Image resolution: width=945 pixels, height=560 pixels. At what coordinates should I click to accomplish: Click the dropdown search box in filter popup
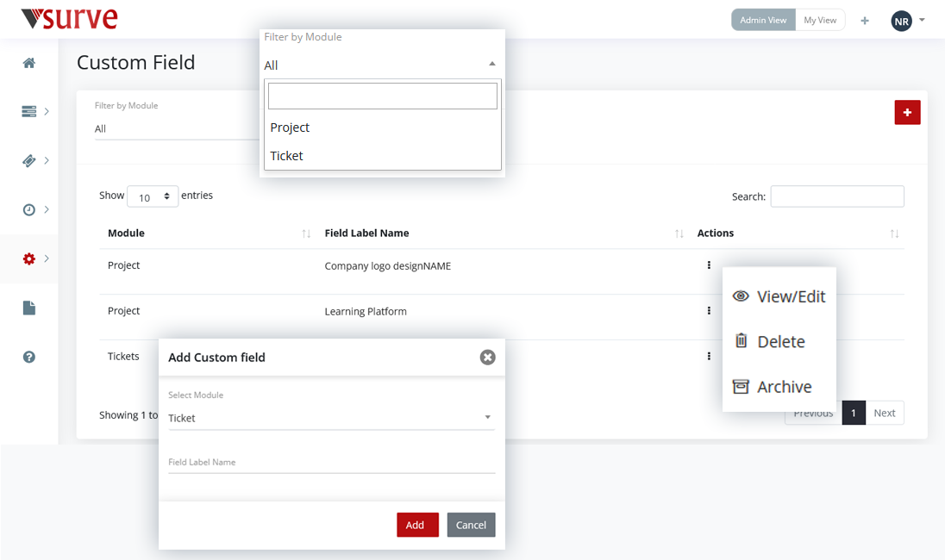(383, 96)
